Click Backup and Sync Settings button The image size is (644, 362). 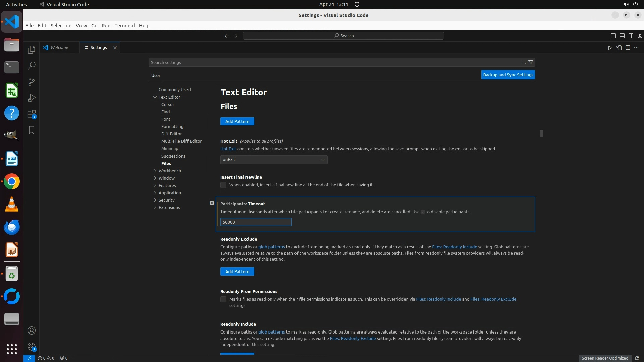(508, 75)
